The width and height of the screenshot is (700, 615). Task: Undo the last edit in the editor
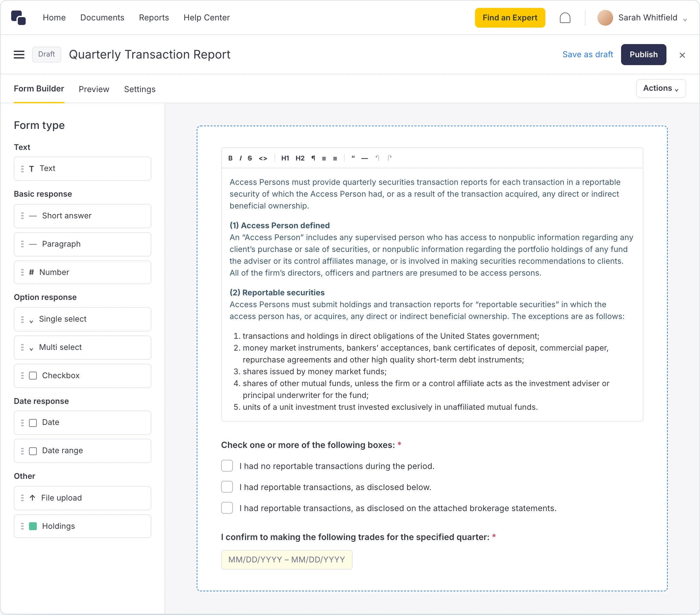[x=377, y=158]
